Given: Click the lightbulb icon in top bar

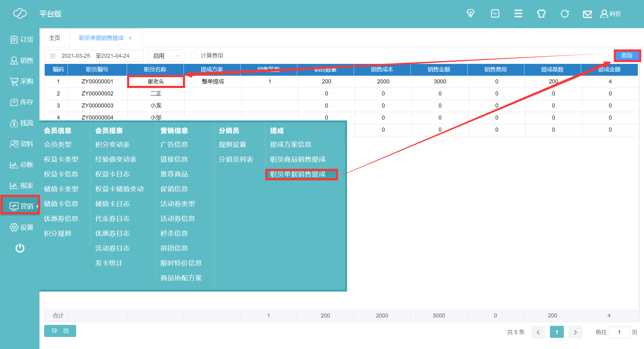Looking at the screenshot, I should pos(470,14).
